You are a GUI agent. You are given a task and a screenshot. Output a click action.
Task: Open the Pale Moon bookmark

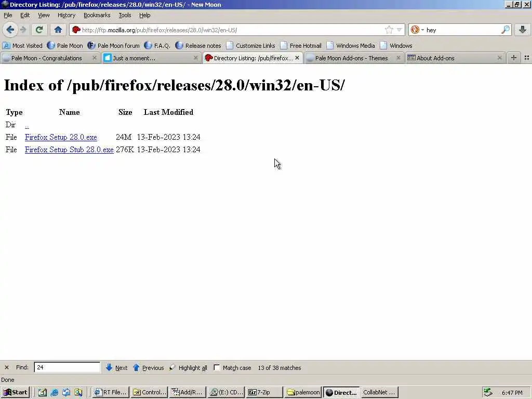coord(65,46)
